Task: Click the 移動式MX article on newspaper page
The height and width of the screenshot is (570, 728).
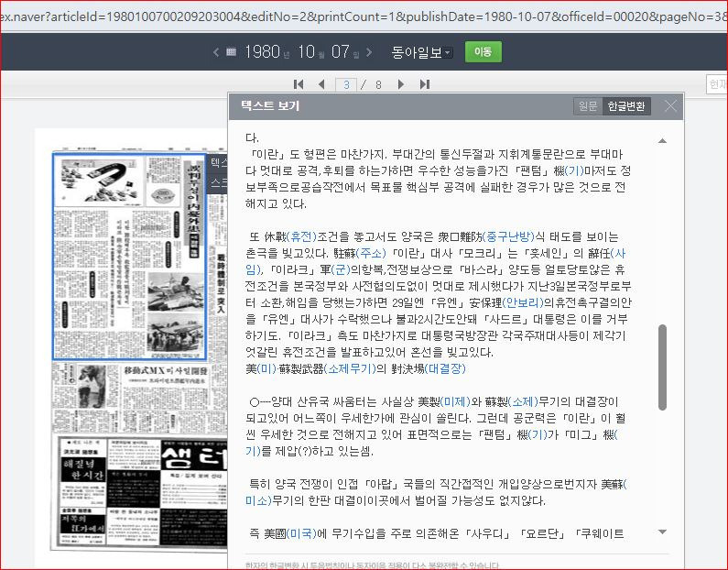Action: coord(165,371)
